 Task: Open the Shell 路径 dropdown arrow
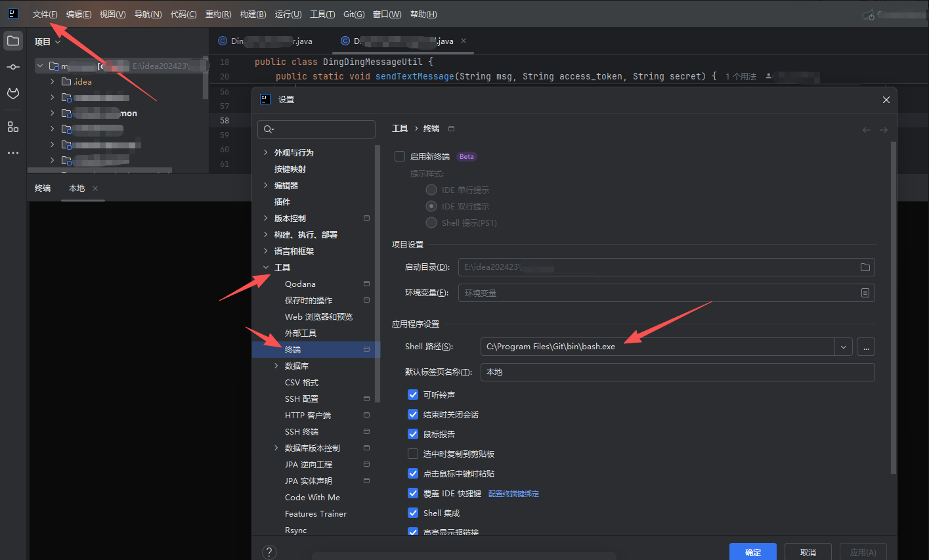point(844,347)
